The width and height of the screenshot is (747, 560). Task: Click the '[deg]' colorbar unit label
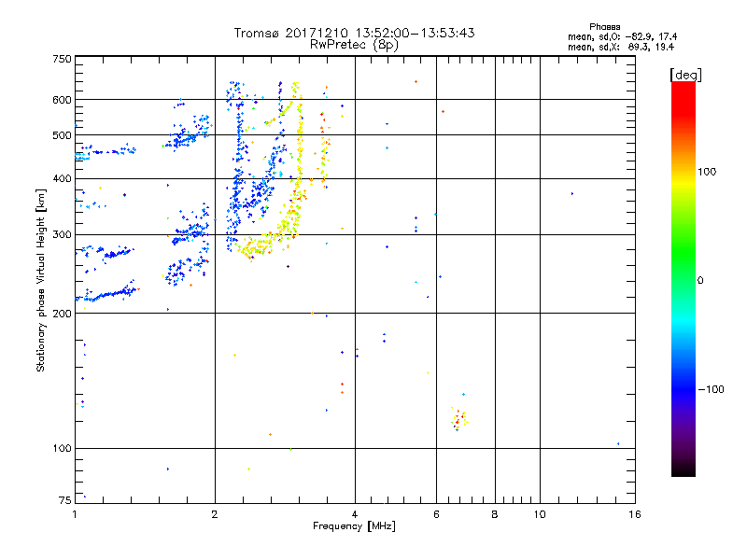685,75
